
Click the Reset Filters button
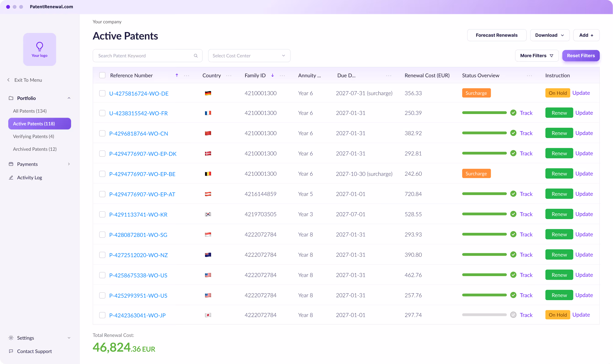click(581, 56)
